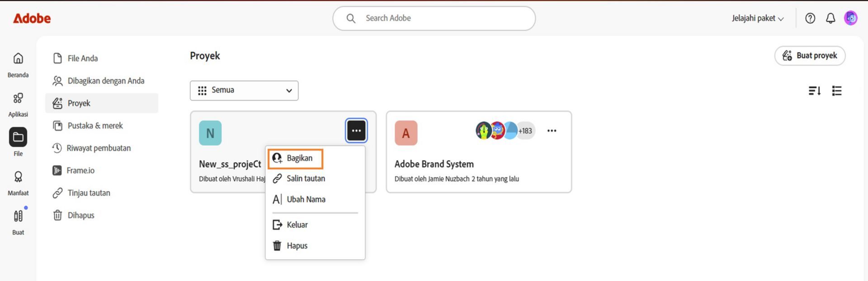Image resolution: width=868 pixels, height=281 pixels.
Task: Open notifications bell
Action: click(830, 18)
